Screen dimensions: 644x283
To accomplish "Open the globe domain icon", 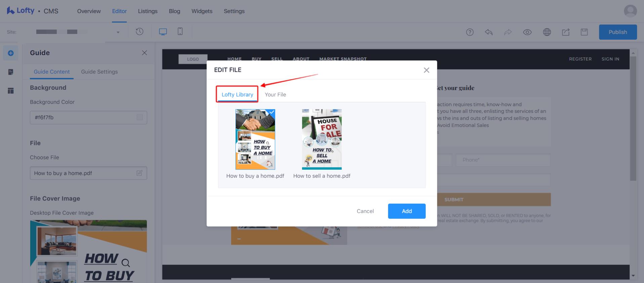I will (x=547, y=32).
